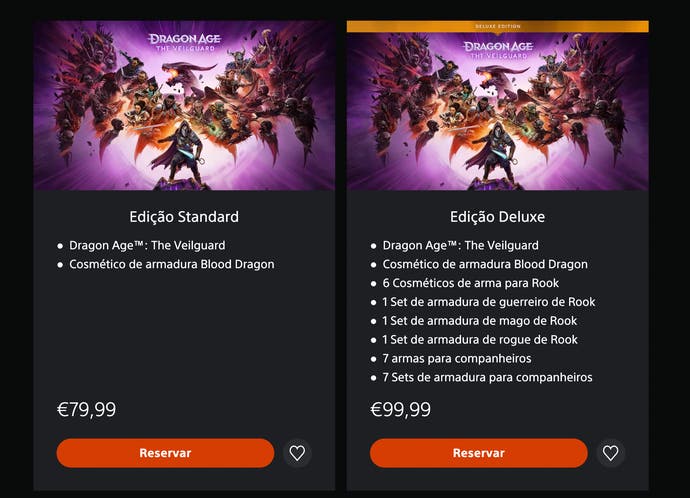The height and width of the screenshot is (498, 690).
Task: Click the Dragon Age logo on Standard cover
Action: pyautogui.click(x=184, y=43)
